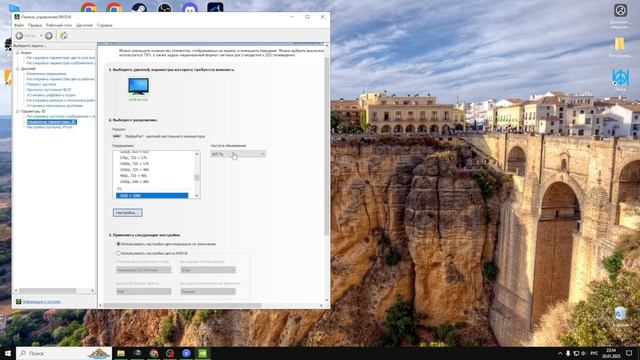The height and width of the screenshot is (360, 640).
Task: Click the task tree scroll-right arrow
Action: click(x=93, y=291)
